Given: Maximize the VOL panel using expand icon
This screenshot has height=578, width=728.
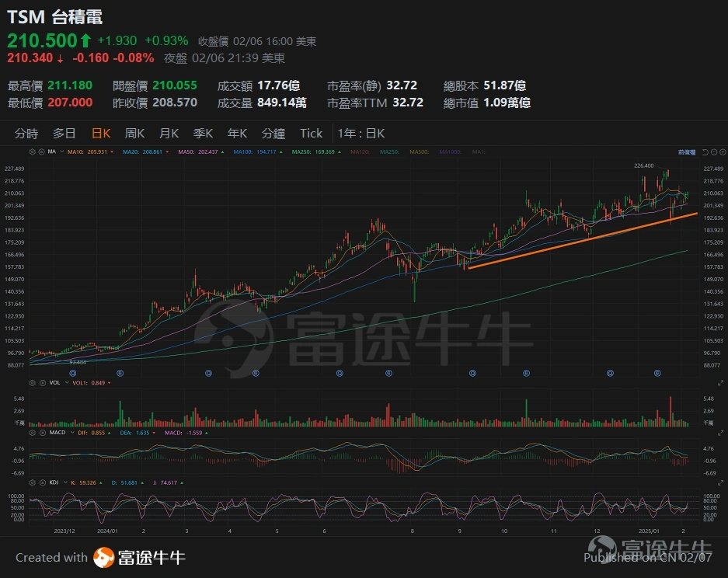Looking at the screenshot, I should point(720,383).
